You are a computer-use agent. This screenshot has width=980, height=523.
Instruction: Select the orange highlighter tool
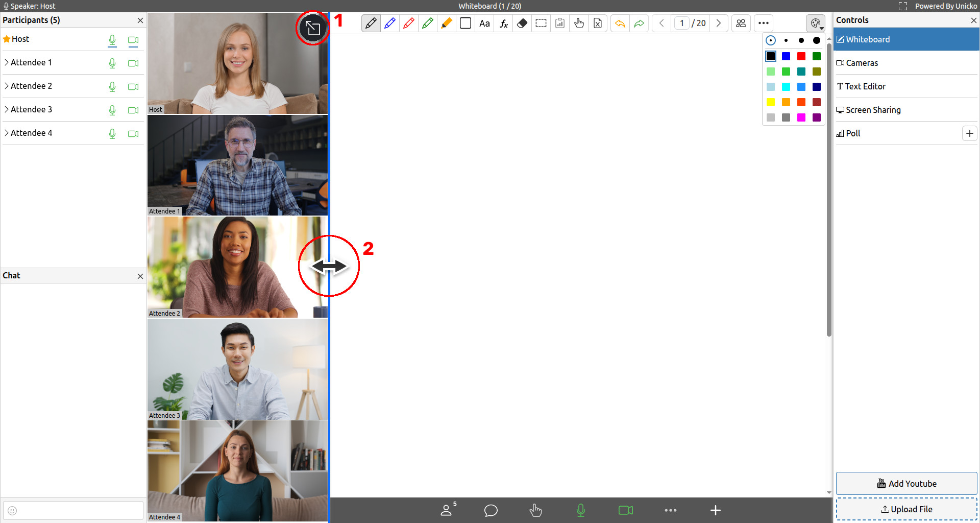447,23
